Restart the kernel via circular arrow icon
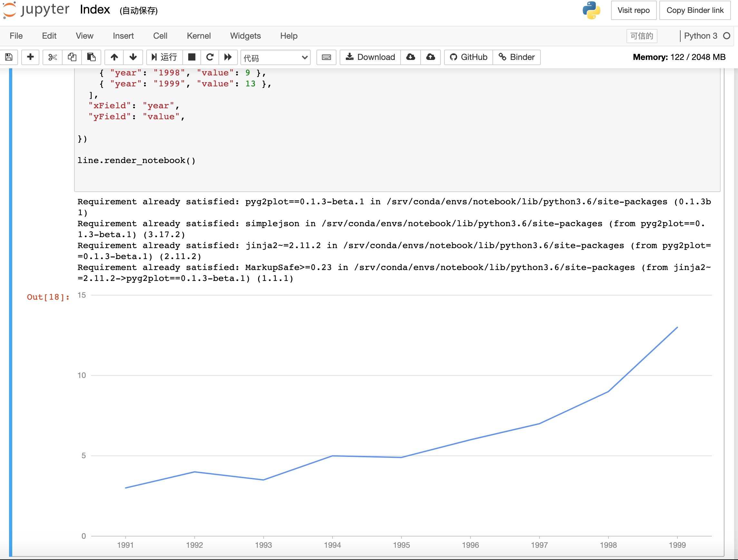This screenshot has height=560, width=738. click(209, 57)
